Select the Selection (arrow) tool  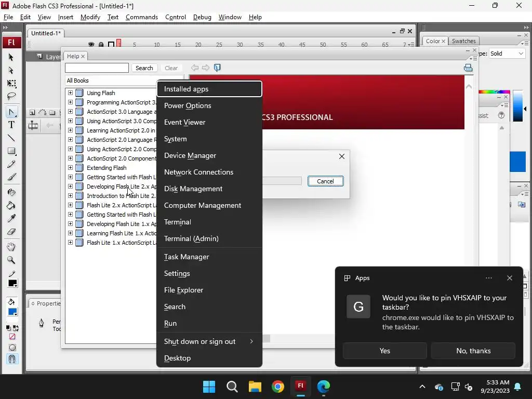(11, 57)
